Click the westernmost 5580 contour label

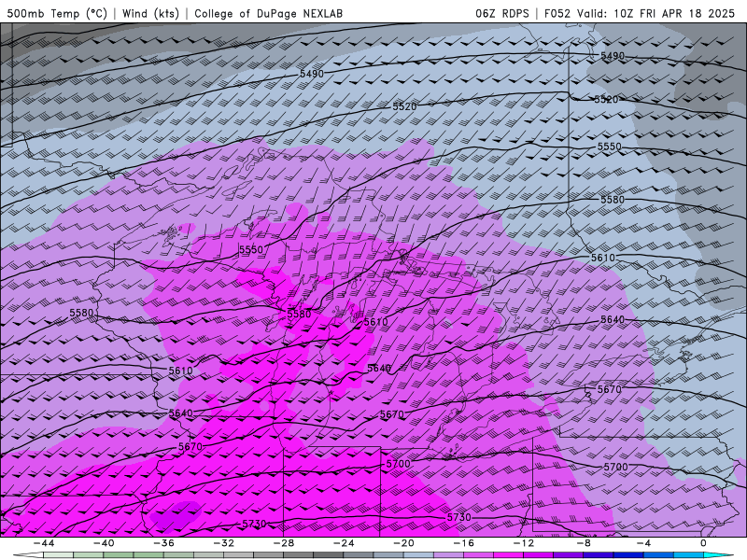(x=81, y=313)
